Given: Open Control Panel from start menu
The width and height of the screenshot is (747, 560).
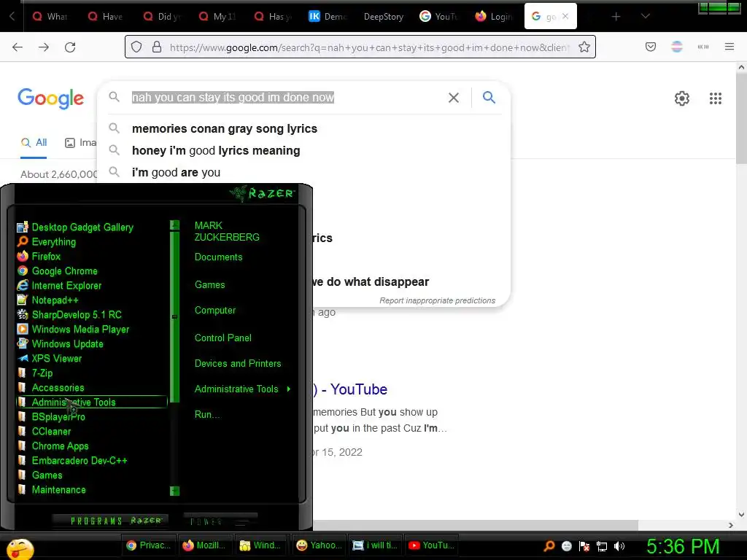Looking at the screenshot, I should pyautogui.click(x=223, y=338).
